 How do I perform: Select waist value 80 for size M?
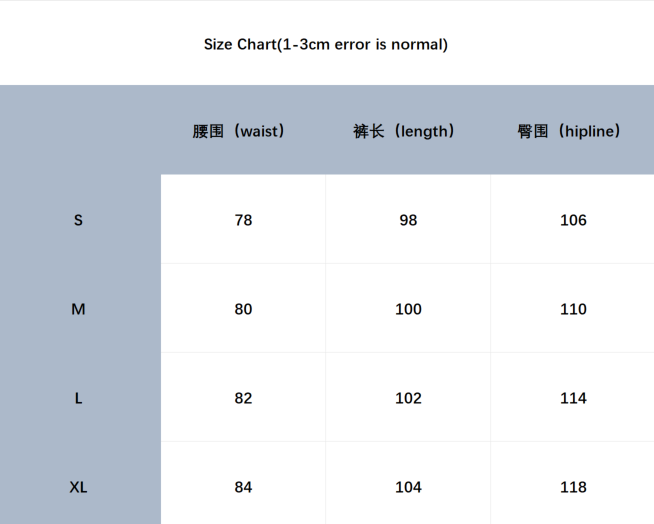click(243, 309)
